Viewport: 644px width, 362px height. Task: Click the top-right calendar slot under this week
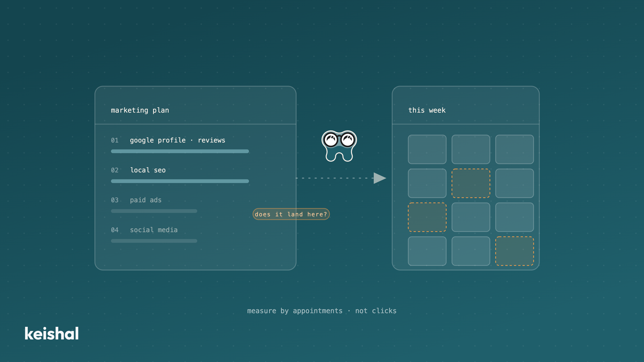[x=514, y=149]
